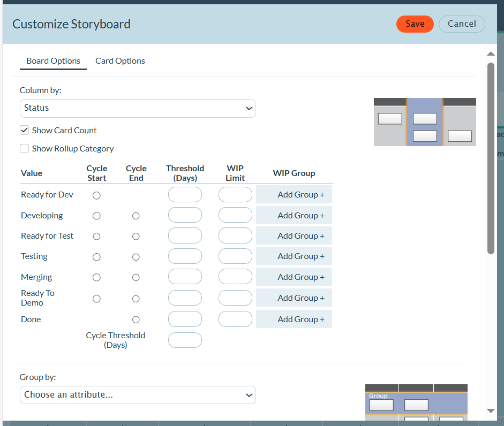Add Group for Merging row

pyautogui.click(x=294, y=277)
